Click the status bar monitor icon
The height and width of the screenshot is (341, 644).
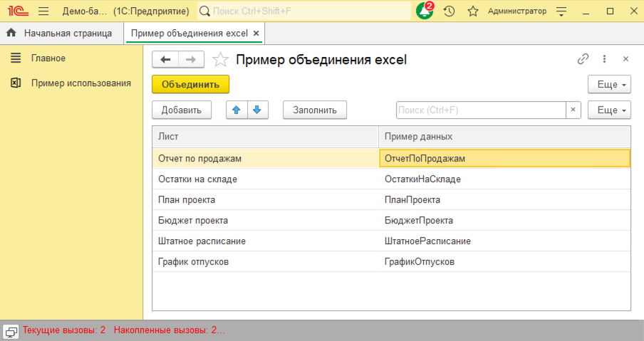[x=11, y=331]
